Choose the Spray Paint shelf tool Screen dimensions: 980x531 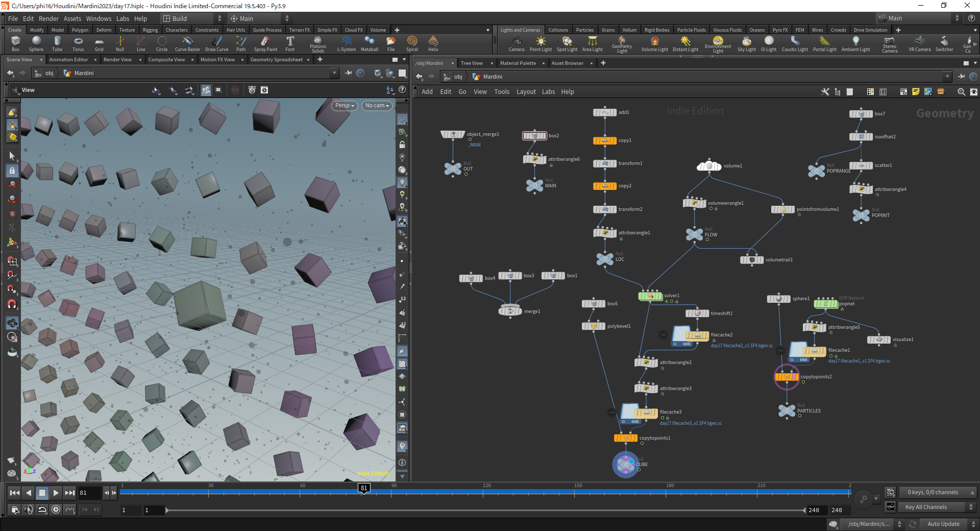[265, 44]
